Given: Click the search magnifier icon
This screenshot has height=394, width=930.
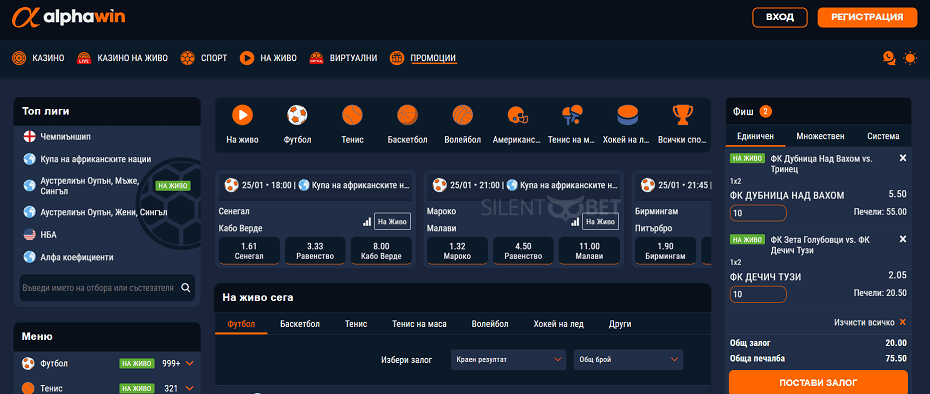Looking at the screenshot, I should coord(186,288).
